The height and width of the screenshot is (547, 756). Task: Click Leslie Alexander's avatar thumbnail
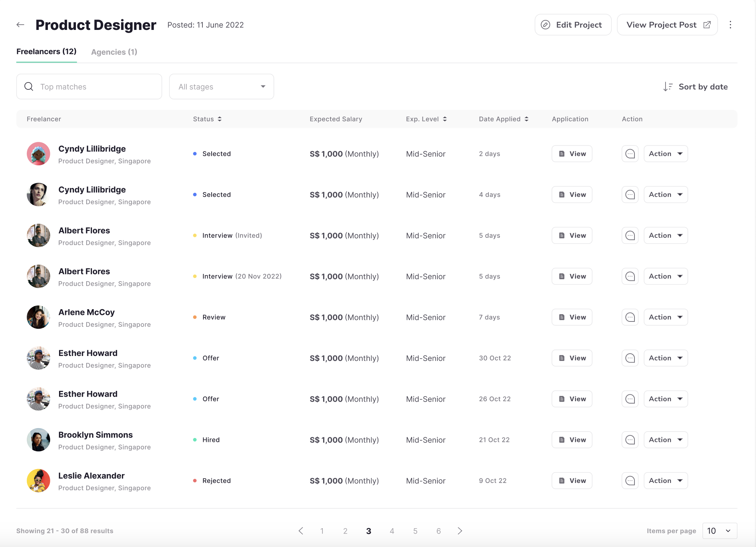(38, 481)
